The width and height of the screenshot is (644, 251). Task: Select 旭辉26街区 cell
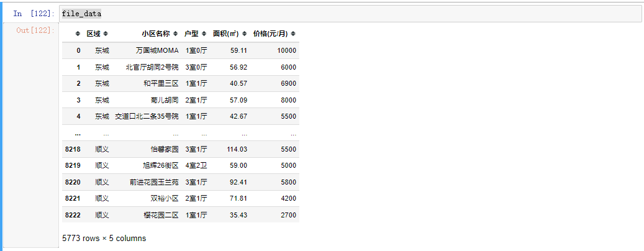(x=161, y=165)
